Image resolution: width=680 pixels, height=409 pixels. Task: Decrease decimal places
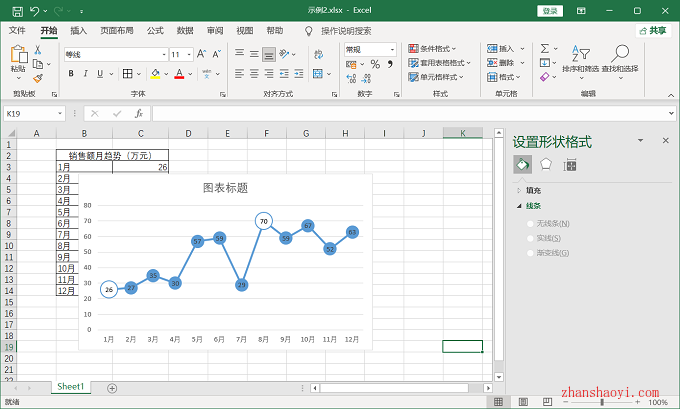pyautogui.click(x=366, y=79)
